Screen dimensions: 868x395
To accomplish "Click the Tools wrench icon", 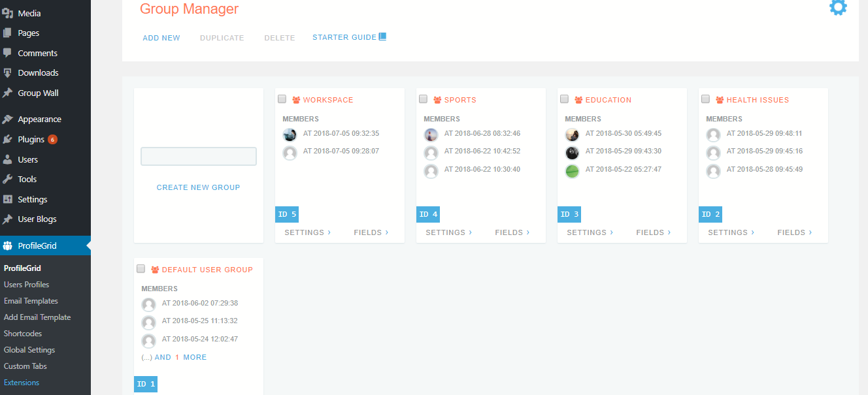I will pos(8,179).
